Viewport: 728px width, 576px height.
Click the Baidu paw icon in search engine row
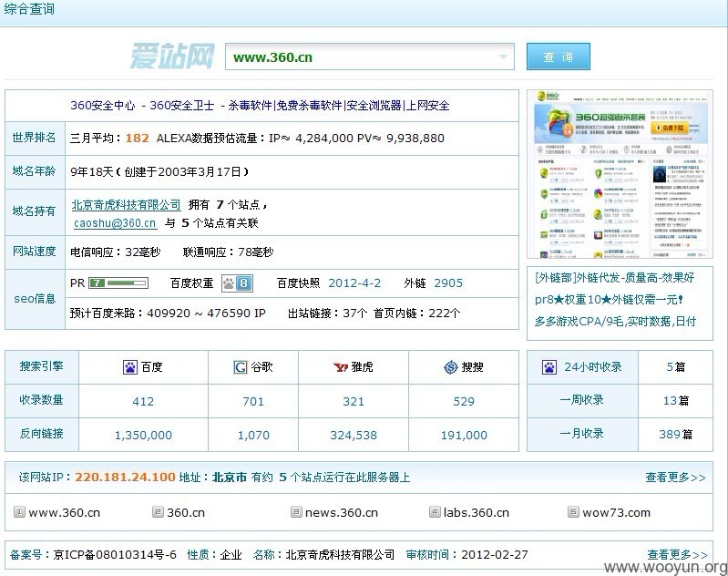tap(130, 367)
